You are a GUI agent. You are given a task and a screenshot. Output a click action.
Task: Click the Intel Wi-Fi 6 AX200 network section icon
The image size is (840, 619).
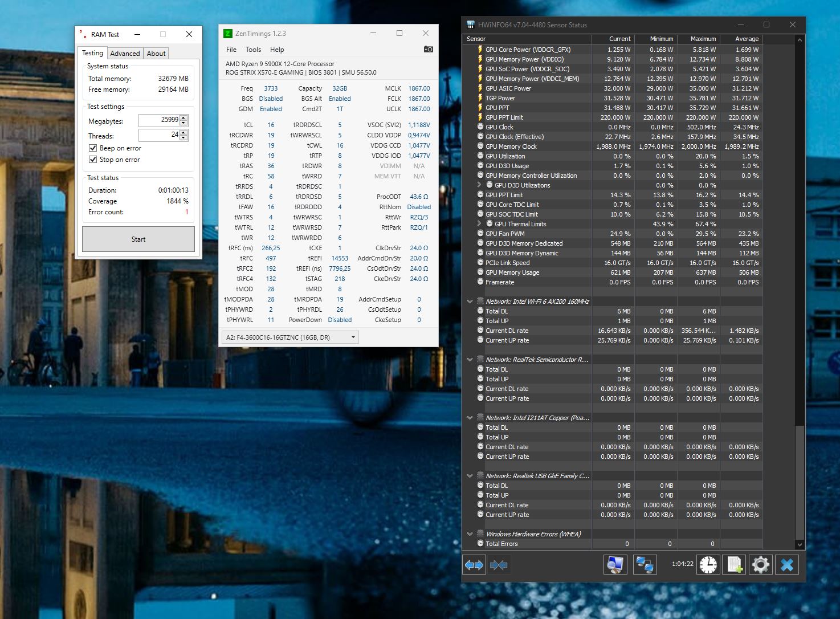pos(480,302)
